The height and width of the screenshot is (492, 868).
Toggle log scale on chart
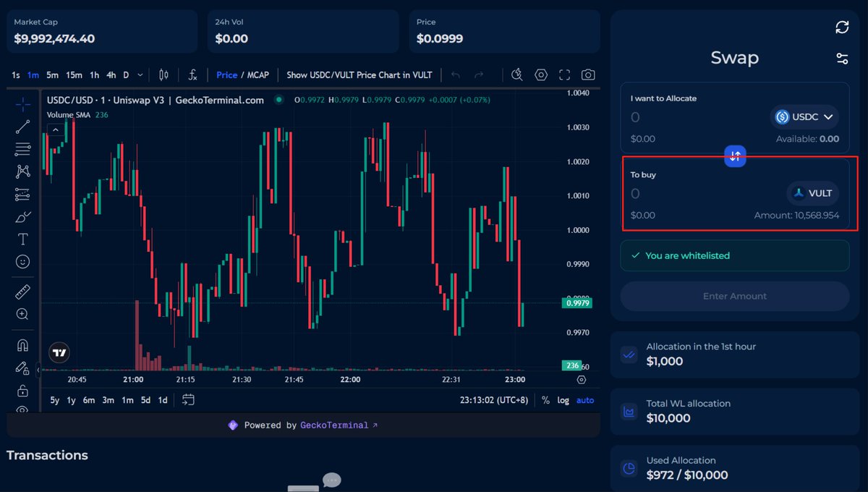click(563, 400)
